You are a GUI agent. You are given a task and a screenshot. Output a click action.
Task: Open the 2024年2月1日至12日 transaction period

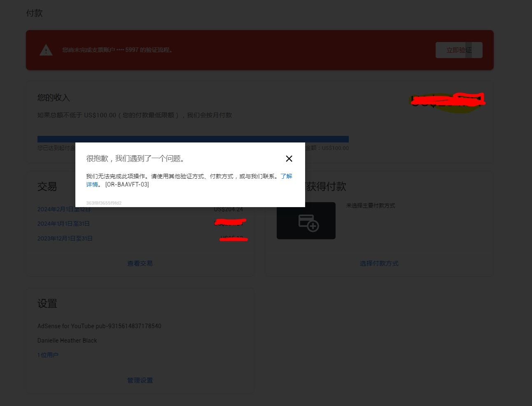pos(64,209)
